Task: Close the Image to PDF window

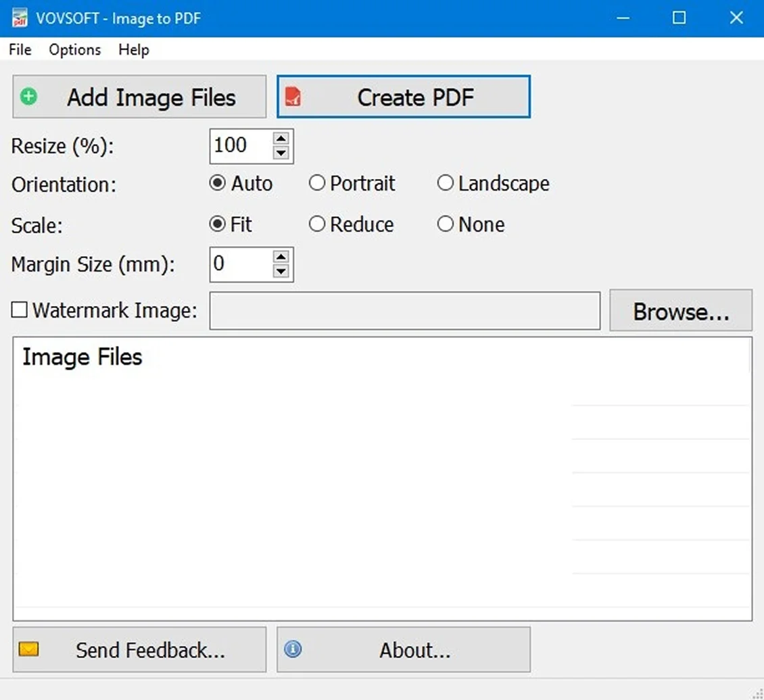Action: pos(736,18)
